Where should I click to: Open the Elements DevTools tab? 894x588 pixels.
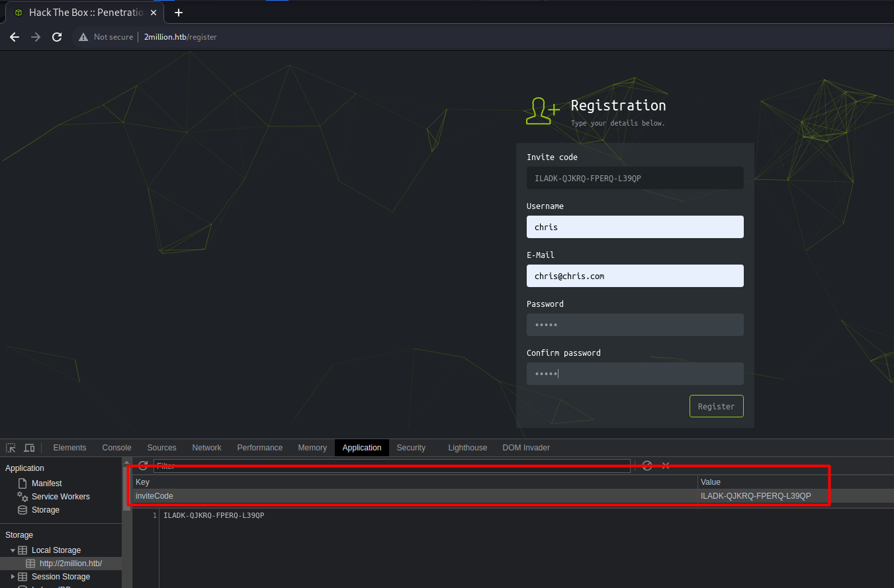69,448
